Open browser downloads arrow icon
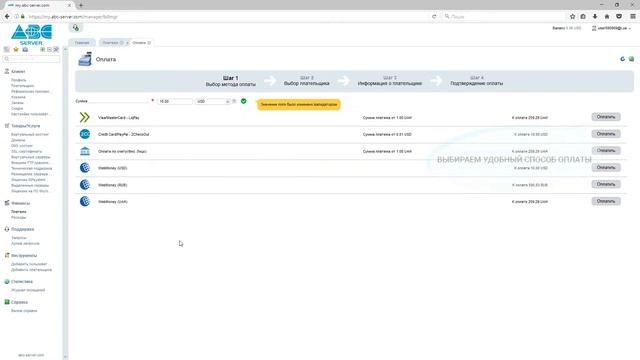Viewport: 640px width, 360px height. [x=595, y=16]
